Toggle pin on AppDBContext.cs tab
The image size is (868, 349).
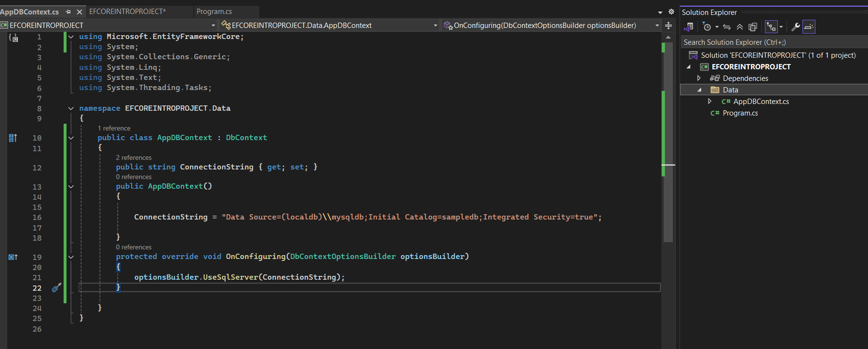tap(68, 12)
